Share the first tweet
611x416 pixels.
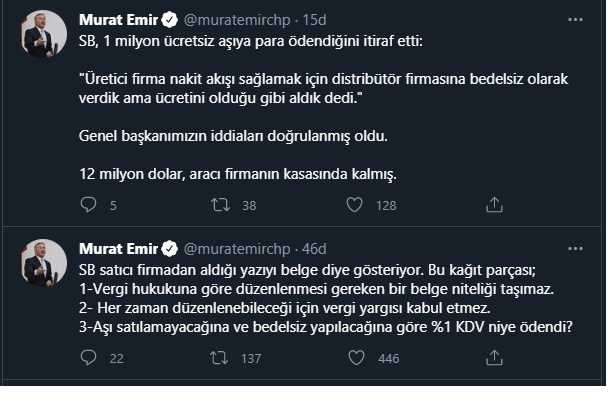pyautogui.click(x=493, y=206)
